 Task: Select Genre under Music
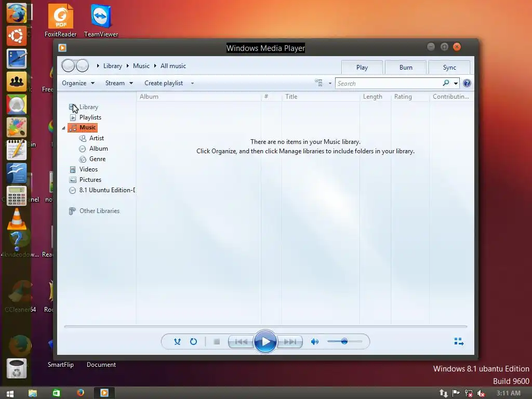[x=97, y=159]
